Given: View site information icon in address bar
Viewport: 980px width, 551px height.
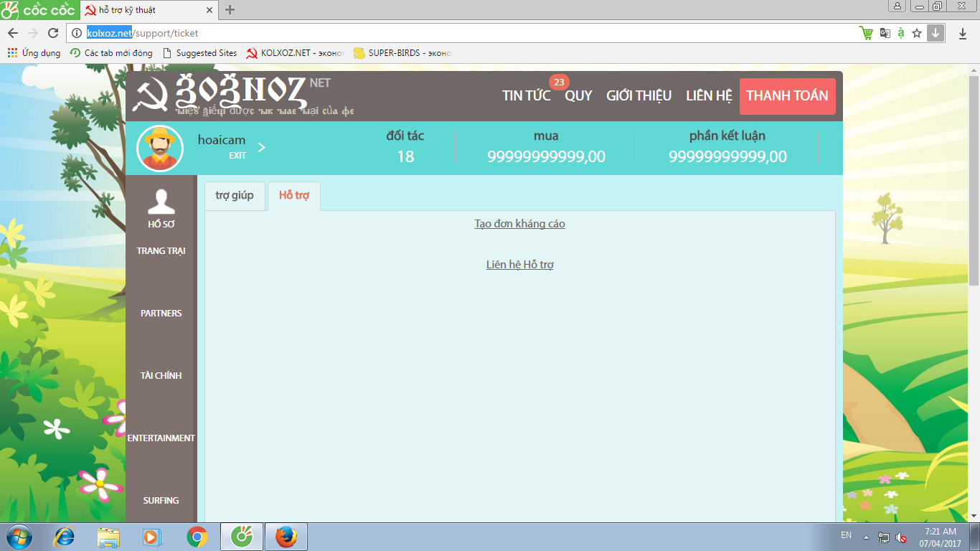Looking at the screenshot, I should click(x=77, y=33).
